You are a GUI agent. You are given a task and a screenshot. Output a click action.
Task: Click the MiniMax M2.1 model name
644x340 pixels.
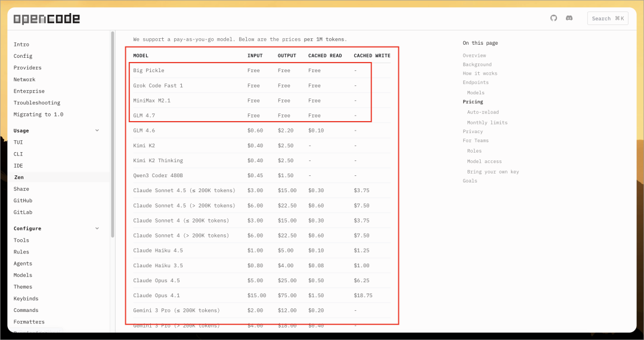click(x=151, y=101)
